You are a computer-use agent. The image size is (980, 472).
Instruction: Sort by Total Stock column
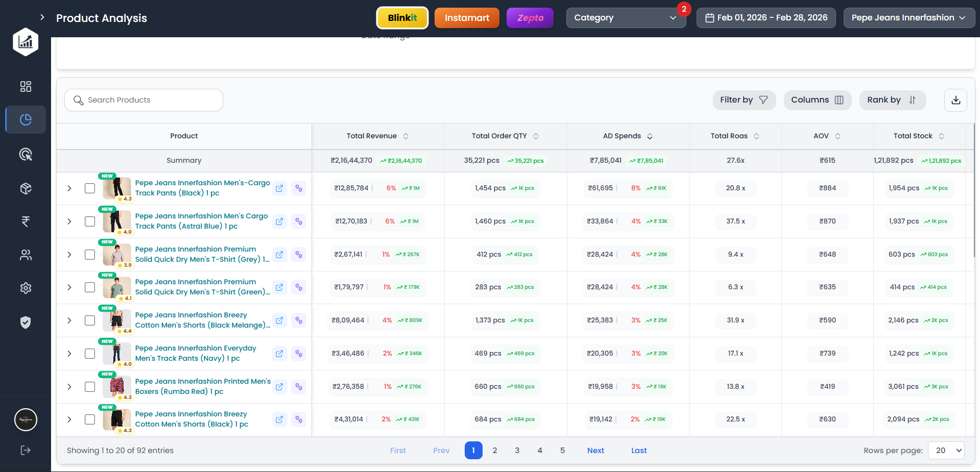click(941, 136)
